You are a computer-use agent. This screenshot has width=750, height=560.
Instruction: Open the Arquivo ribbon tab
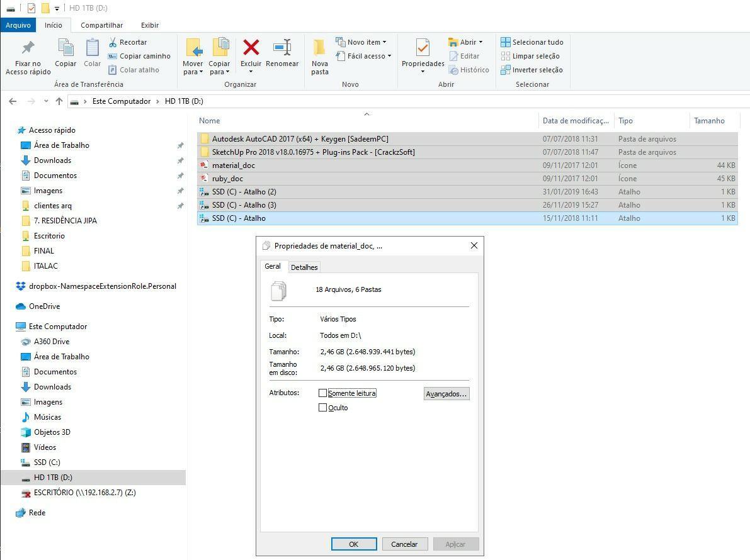tap(18, 25)
